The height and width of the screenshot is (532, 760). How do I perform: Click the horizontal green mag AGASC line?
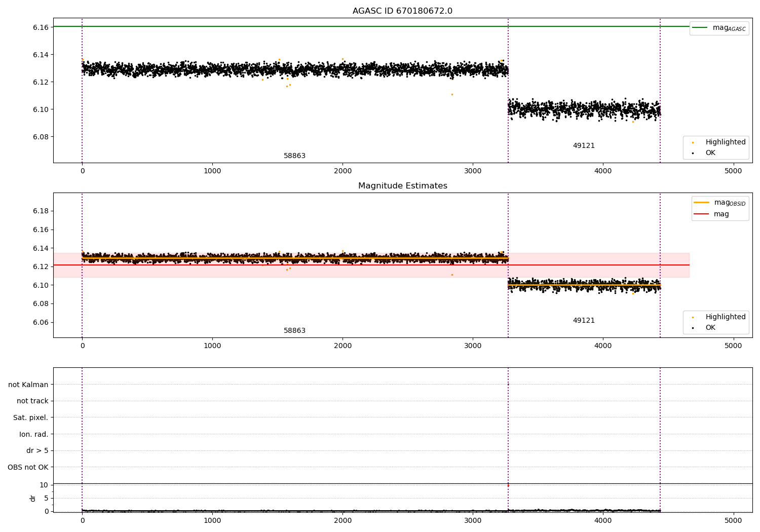click(371, 26)
